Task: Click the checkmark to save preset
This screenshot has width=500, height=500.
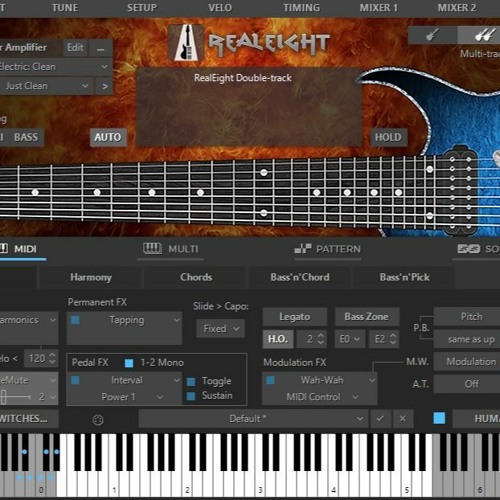Action: pos(380,419)
